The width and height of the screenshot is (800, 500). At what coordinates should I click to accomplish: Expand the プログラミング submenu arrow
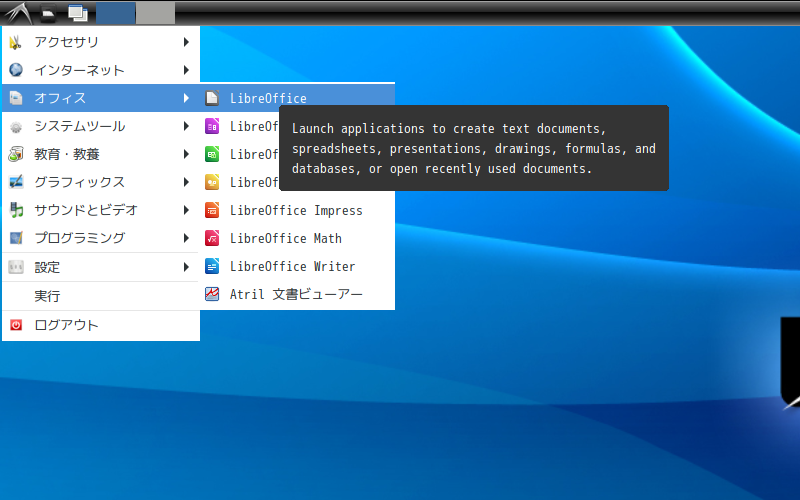[186, 238]
